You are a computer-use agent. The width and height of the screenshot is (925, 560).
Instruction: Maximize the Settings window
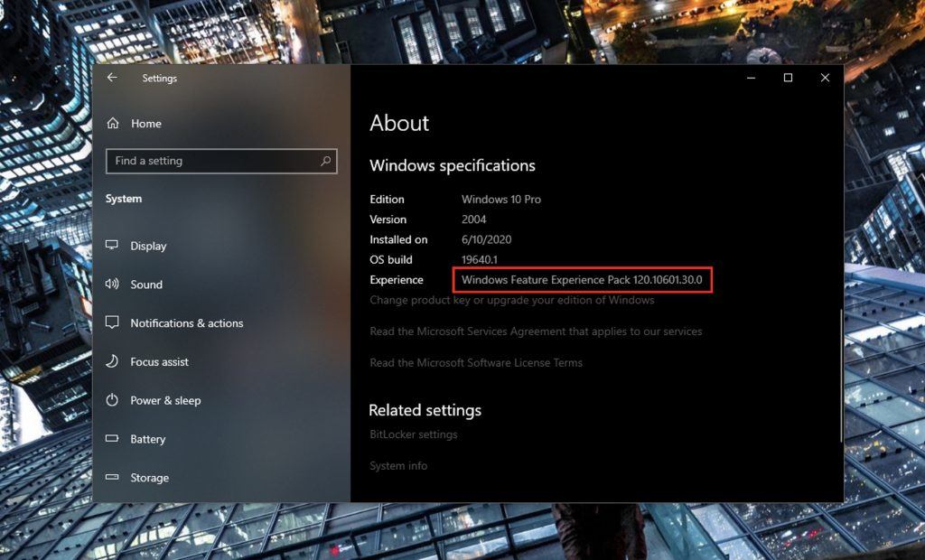pyautogui.click(x=788, y=78)
